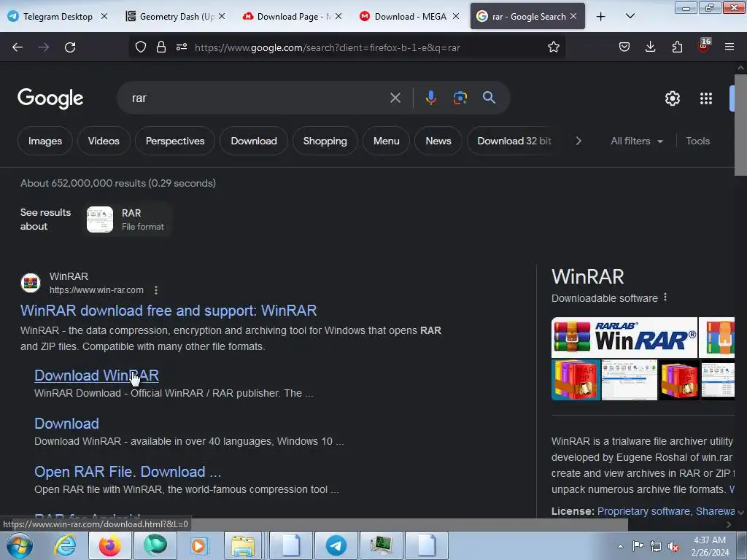Open media player from the taskbar

pos(198,545)
